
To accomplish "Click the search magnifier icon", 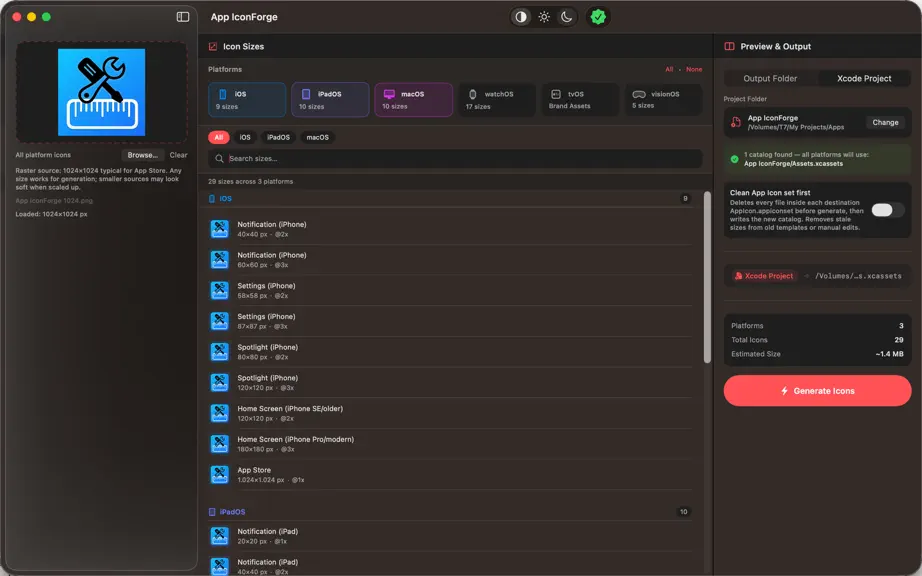I will [219, 159].
